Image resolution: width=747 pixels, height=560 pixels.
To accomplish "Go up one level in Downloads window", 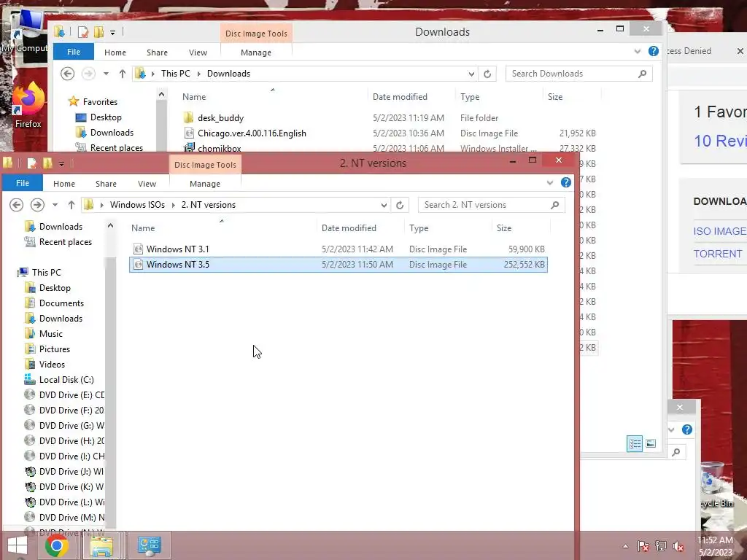I will pyautogui.click(x=123, y=74).
